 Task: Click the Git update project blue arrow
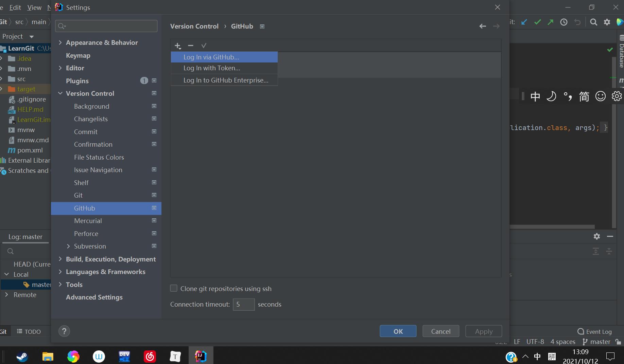click(x=524, y=22)
